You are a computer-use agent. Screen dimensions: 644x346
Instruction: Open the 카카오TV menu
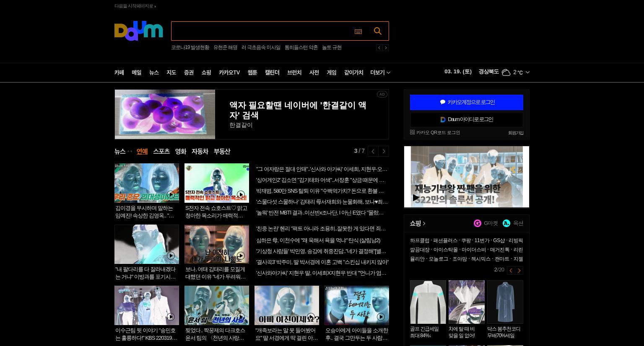229,72
